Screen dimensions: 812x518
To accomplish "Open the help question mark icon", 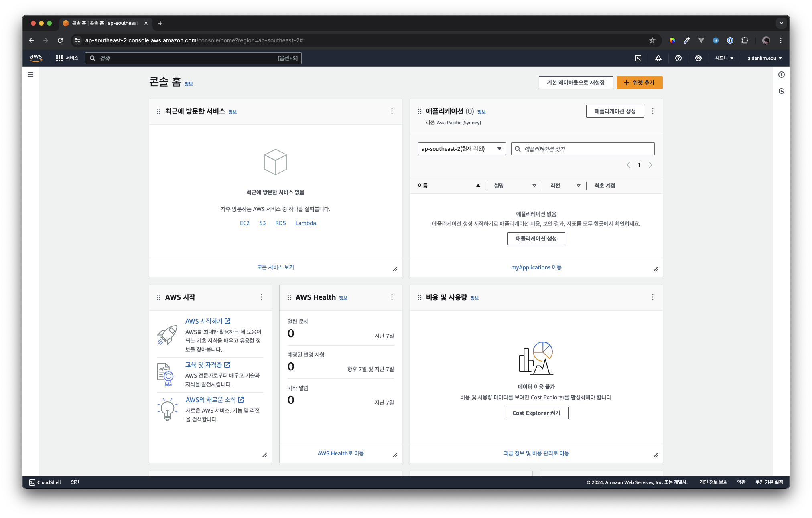I will [x=678, y=58].
